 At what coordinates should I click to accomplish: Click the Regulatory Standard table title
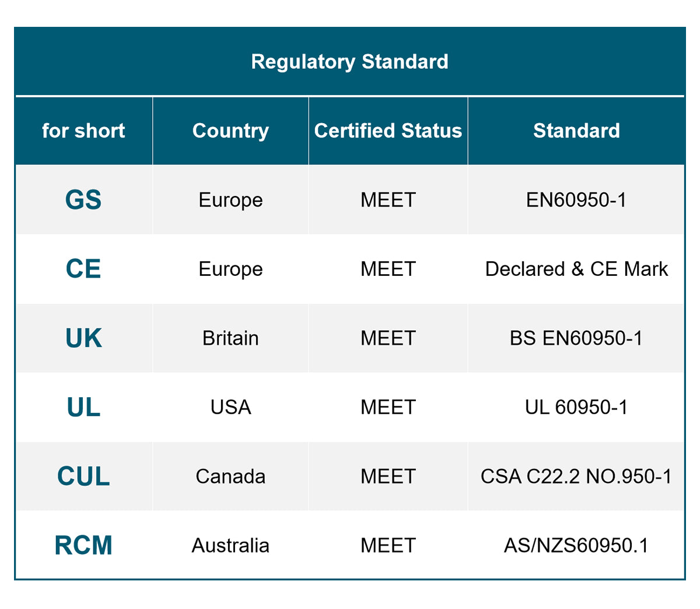[x=349, y=62]
